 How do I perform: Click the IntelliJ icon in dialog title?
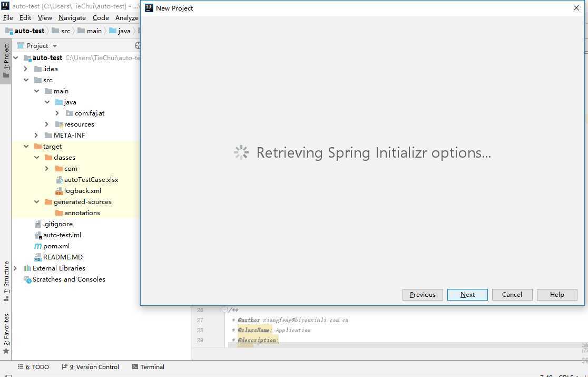pyautogui.click(x=149, y=8)
